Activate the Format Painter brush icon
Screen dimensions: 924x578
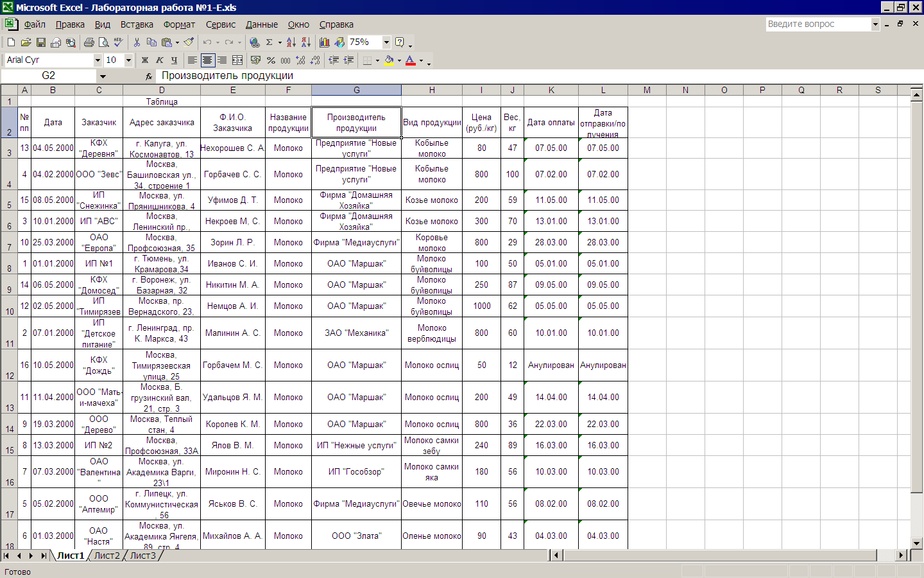pyautogui.click(x=189, y=42)
